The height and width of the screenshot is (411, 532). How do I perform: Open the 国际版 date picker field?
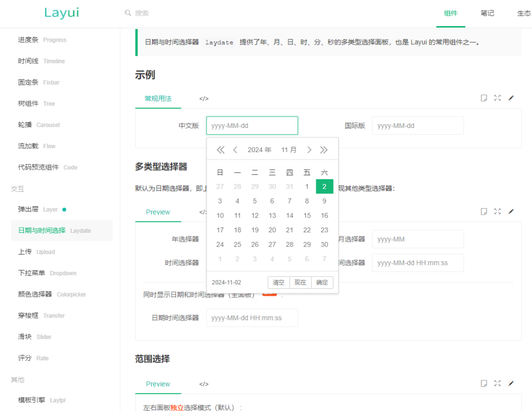[x=418, y=126]
